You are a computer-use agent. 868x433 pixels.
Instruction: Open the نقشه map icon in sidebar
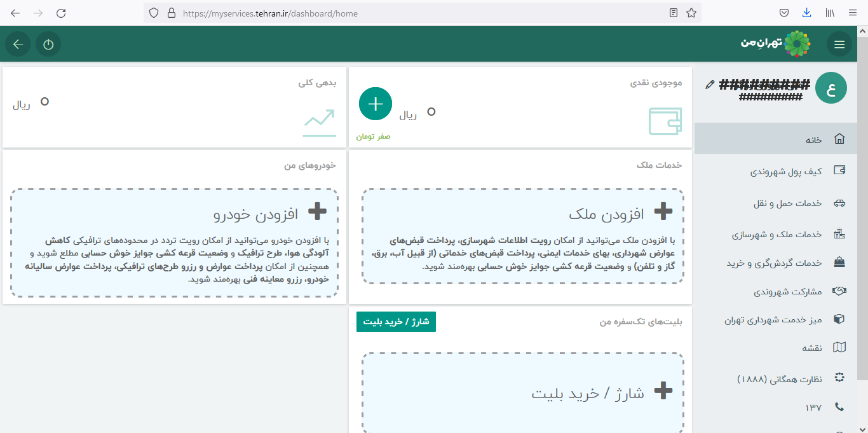coord(839,347)
